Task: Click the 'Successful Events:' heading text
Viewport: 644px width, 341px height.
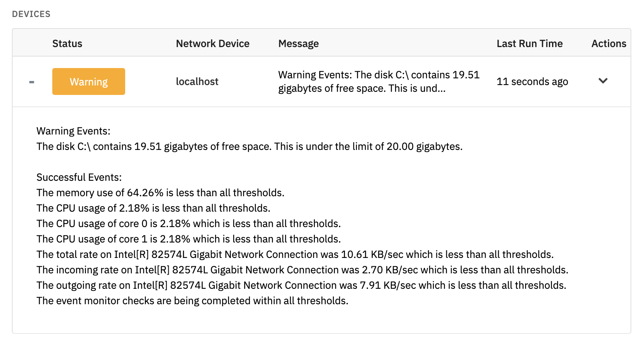Action: click(x=79, y=177)
